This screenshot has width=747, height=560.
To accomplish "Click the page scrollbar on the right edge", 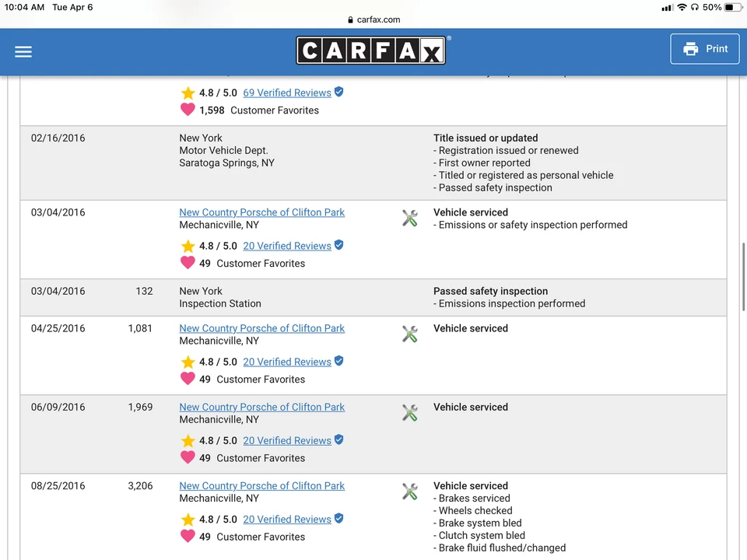I will coord(743,276).
